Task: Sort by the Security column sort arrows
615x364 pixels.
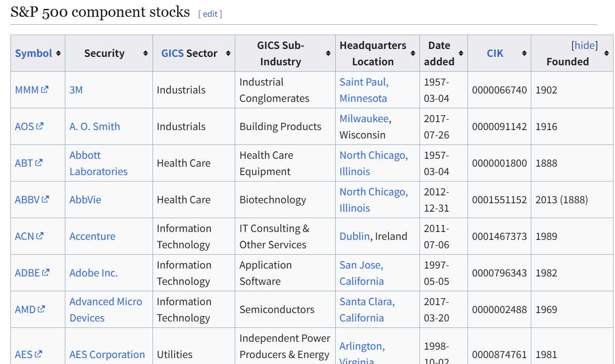Action: (x=146, y=53)
